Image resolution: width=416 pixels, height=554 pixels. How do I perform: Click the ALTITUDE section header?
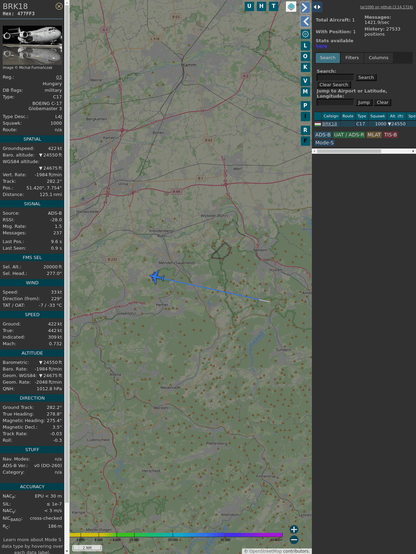(x=32, y=353)
